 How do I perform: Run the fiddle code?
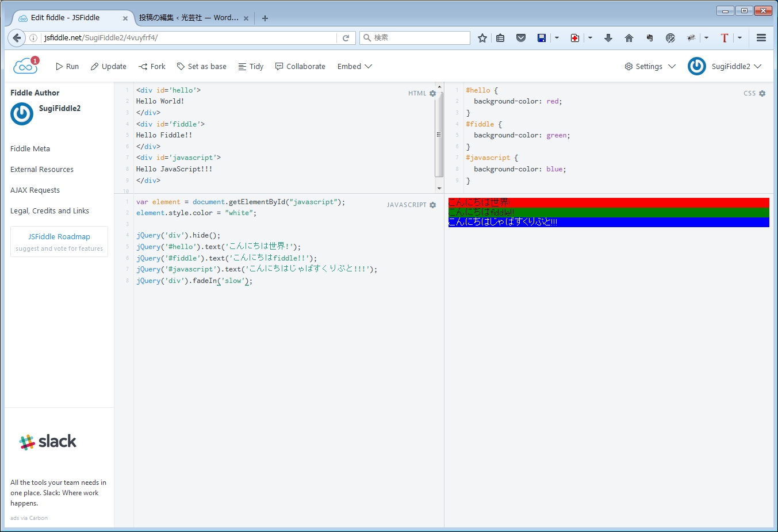[67, 67]
